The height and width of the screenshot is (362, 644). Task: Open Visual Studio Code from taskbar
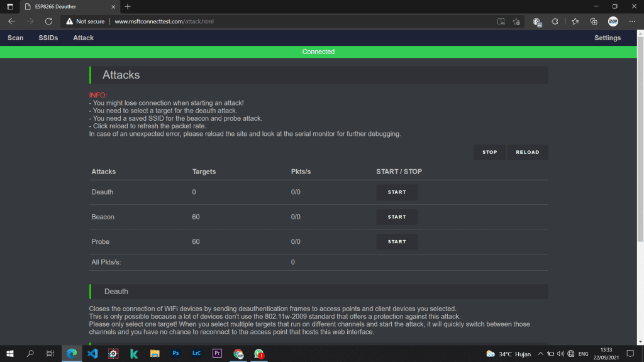(92, 354)
